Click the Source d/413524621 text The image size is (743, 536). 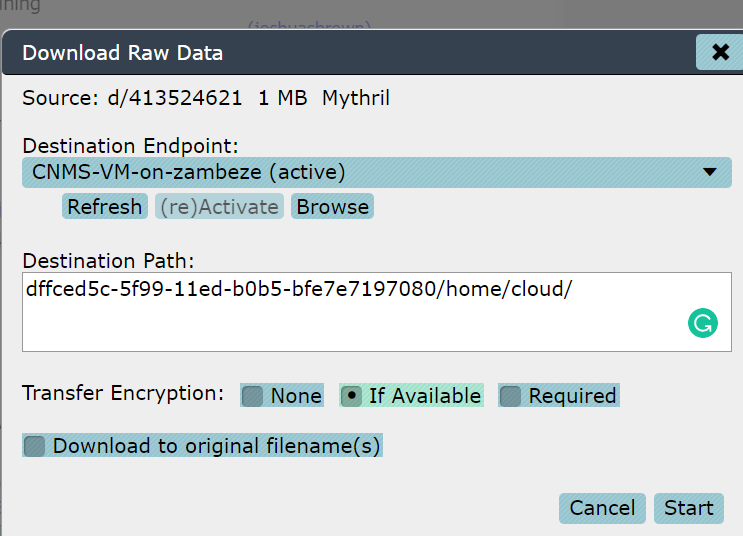[x=132, y=98]
